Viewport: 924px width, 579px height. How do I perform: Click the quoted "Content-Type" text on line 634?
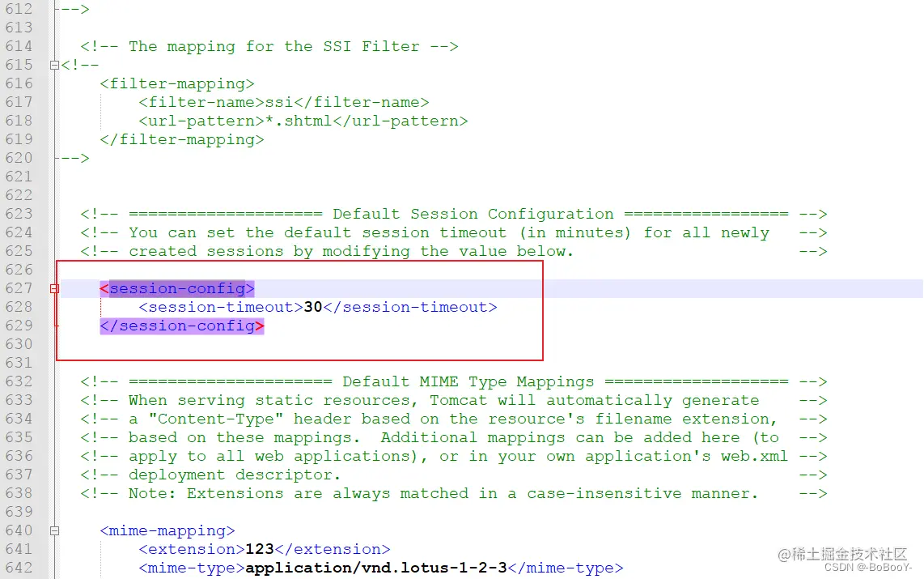coord(216,419)
